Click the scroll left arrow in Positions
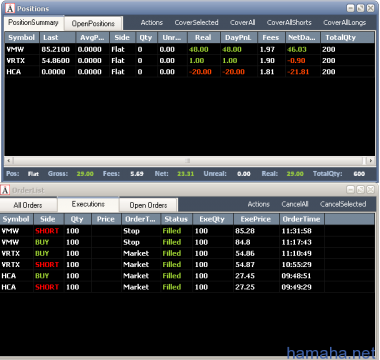Screen dimensions: 380x360 point(9,161)
